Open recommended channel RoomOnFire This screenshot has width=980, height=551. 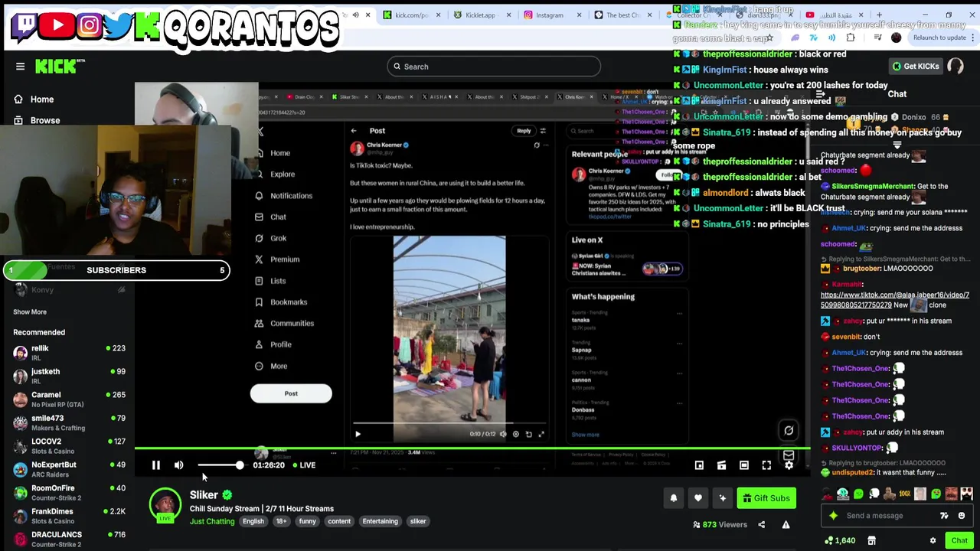[69, 493]
